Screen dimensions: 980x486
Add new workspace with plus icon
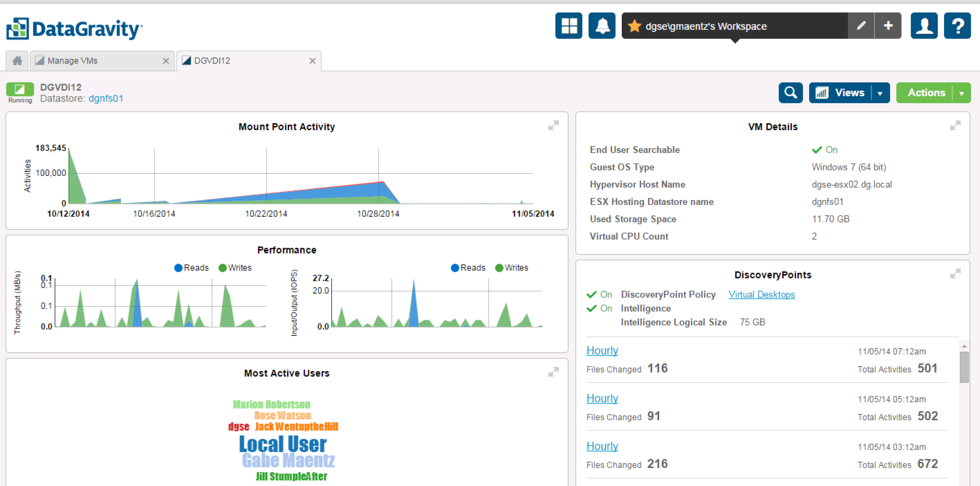[x=888, y=26]
